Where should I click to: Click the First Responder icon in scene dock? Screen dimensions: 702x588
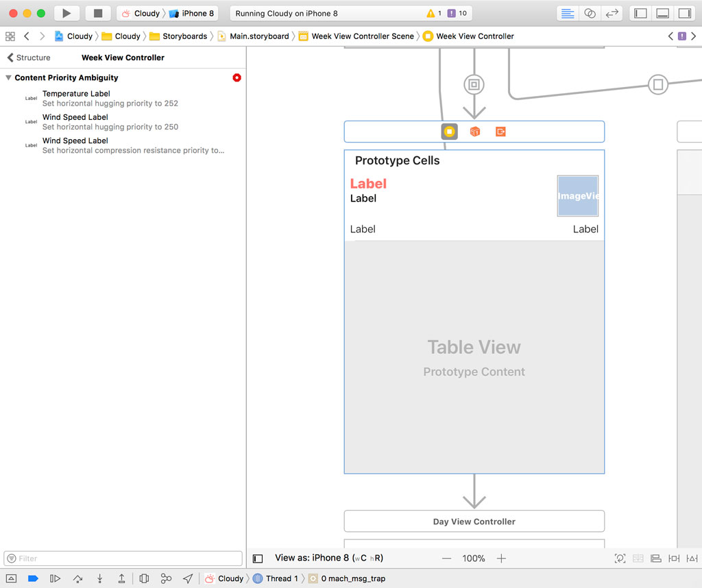[x=474, y=132]
